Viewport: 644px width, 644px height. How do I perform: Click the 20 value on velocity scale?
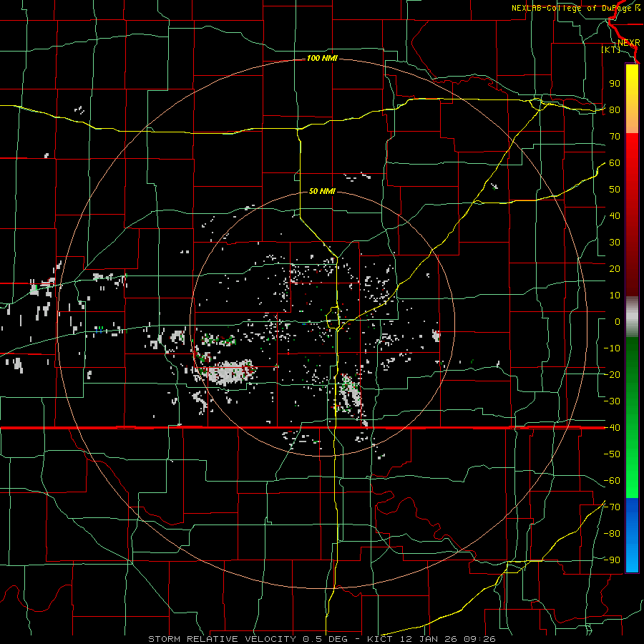[615, 269]
